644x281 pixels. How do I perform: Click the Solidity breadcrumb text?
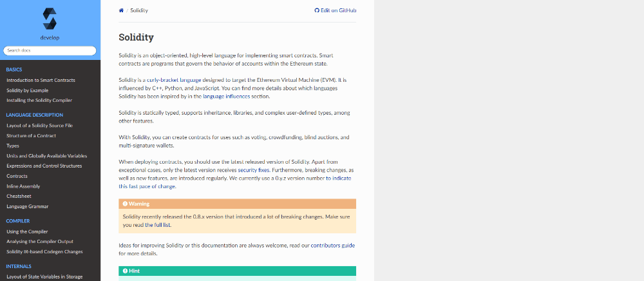coord(139,10)
